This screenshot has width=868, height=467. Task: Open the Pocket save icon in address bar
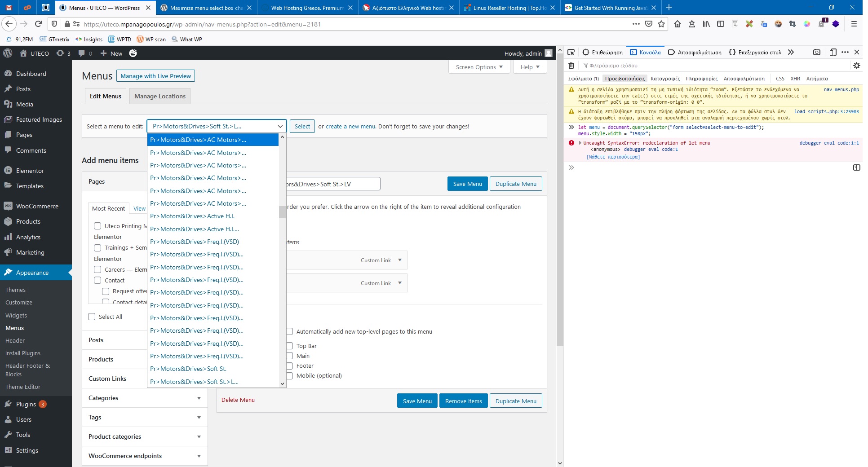649,24
